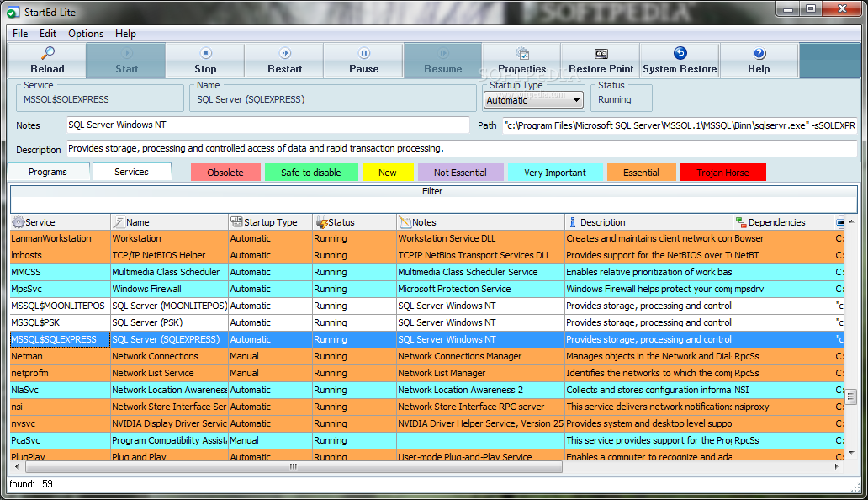Select the Netman service row
Screen dimensions: 868x500
(x=426, y=356)
